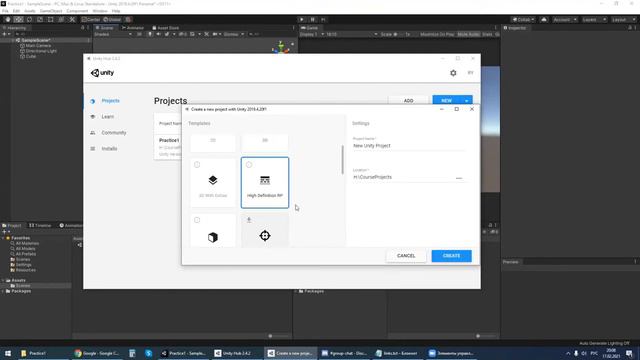Open the Window menu in Unity editor

[x=100, y=11]
